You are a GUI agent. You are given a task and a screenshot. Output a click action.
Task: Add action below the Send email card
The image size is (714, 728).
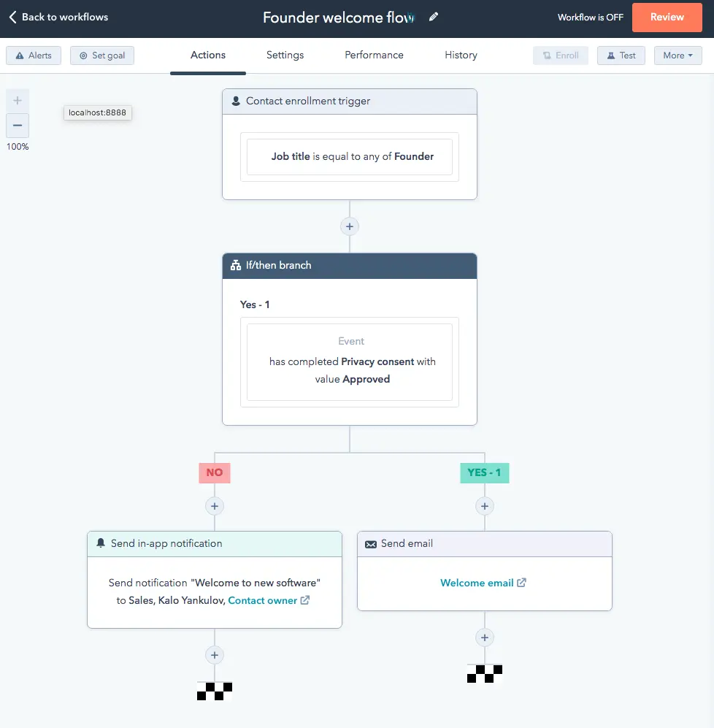(484, 637)
